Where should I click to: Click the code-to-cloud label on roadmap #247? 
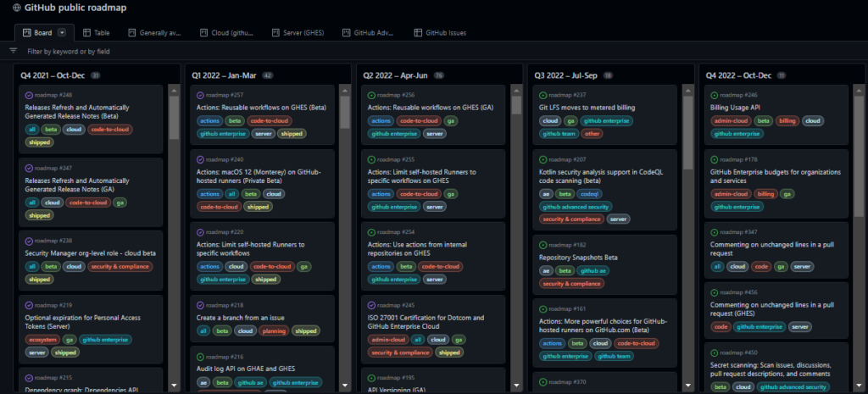click(x=87, y=203)
